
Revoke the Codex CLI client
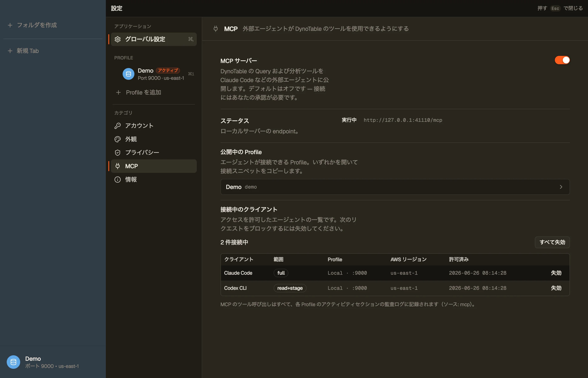[x=556, y=288]
